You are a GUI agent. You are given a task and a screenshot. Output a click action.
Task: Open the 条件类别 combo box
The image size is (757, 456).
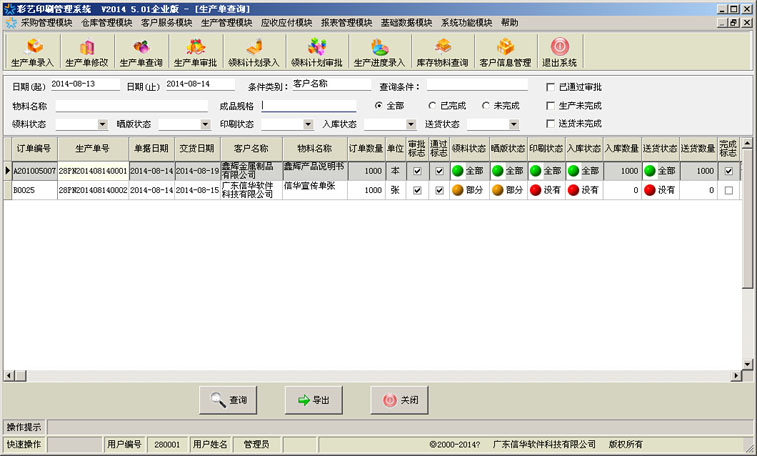331,84
